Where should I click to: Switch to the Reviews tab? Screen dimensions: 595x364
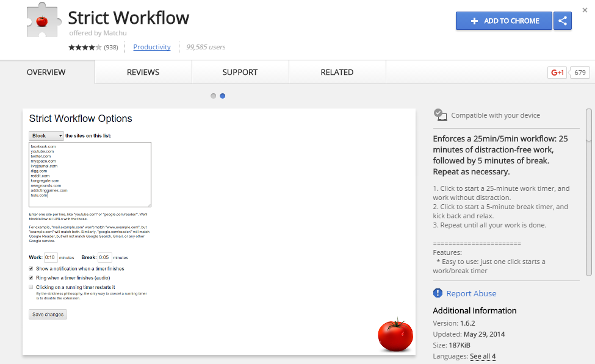tap(143, 72)
